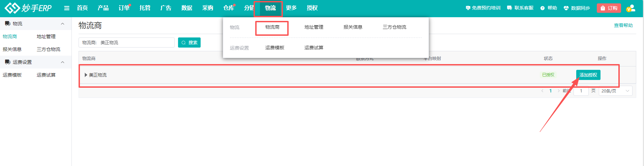Open the 物流 top menu
Screen dimensions: 644x166
pos(270,8)
